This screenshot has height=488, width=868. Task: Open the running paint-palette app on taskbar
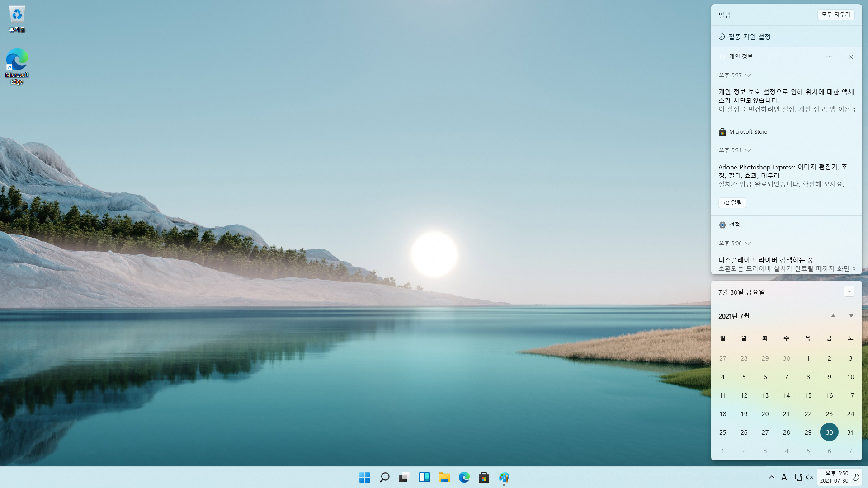pyautogui.click(x=504, y=477)
